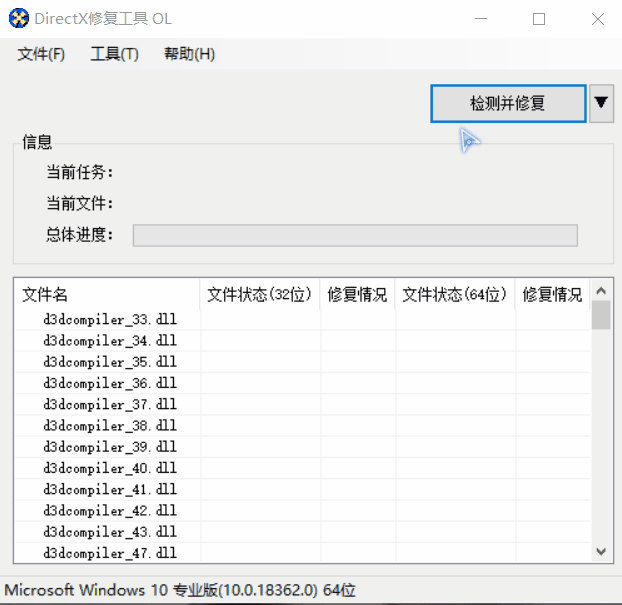Select d3dcompiler_33.dll in the file list
This screenshot has width=622, height=605.
tap(110, 320)
